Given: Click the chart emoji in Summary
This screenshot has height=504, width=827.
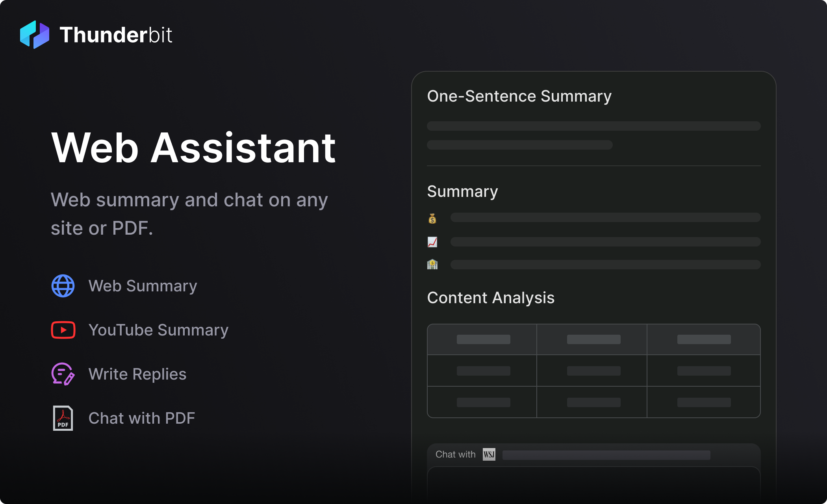Looking at the screenshot, I should click(432, 242).
